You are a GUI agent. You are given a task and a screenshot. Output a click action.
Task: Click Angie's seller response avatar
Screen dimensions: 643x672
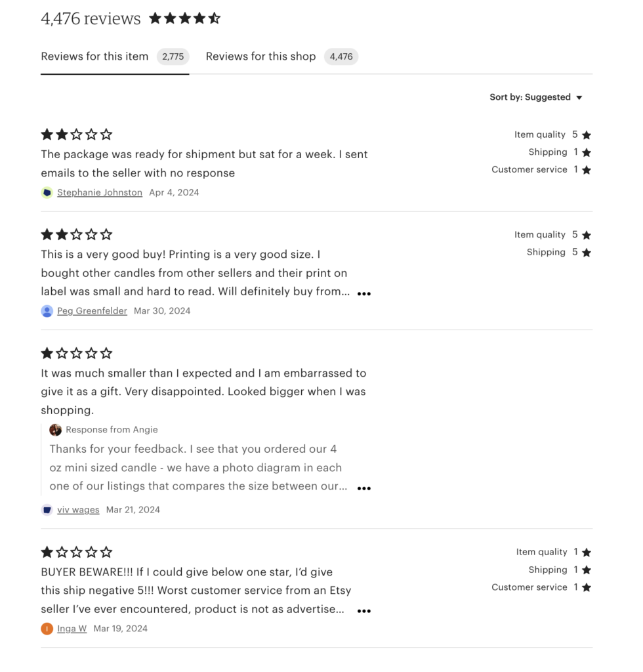[x=55, y=430]
